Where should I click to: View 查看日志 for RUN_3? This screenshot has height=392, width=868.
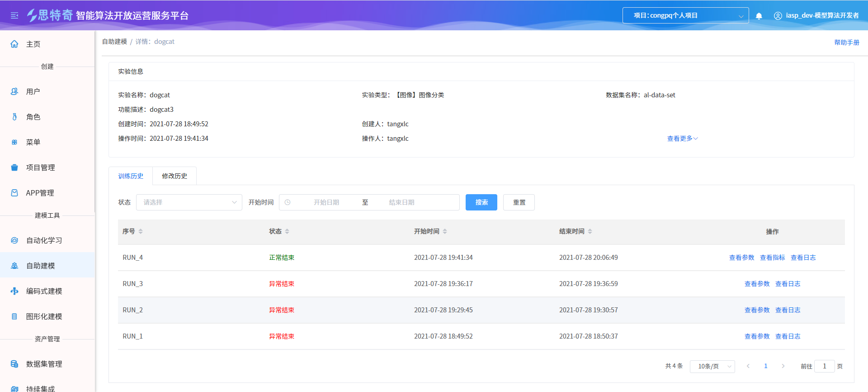pyautogui.click(x=788, y=284)
